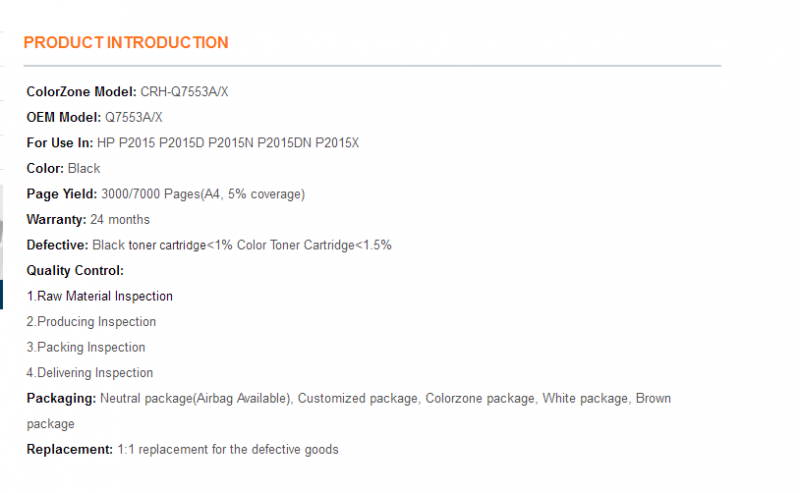Click the Packing Inspection item
Screen dimensions: 800x493
point(86,347)
